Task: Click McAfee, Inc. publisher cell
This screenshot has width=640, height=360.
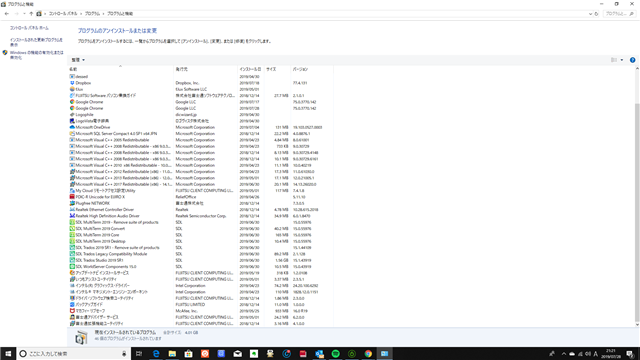Action: click(187, 311)
